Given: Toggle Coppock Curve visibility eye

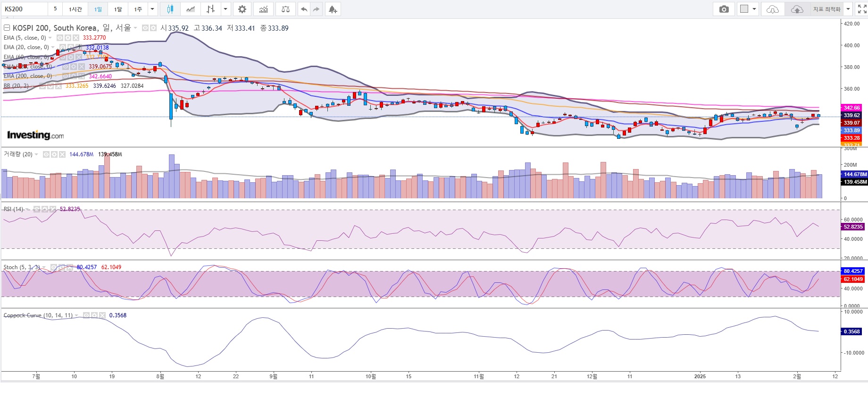Looking at the screenshot, I should point(86,315).
